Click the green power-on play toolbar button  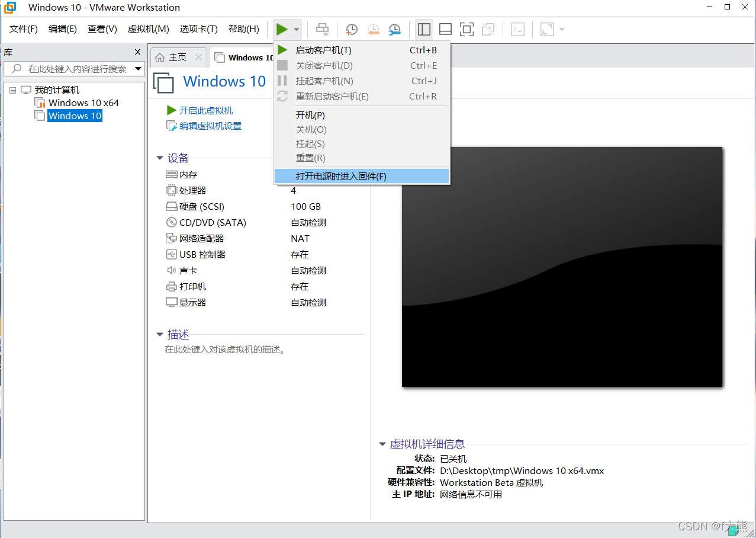click(282, 29)
